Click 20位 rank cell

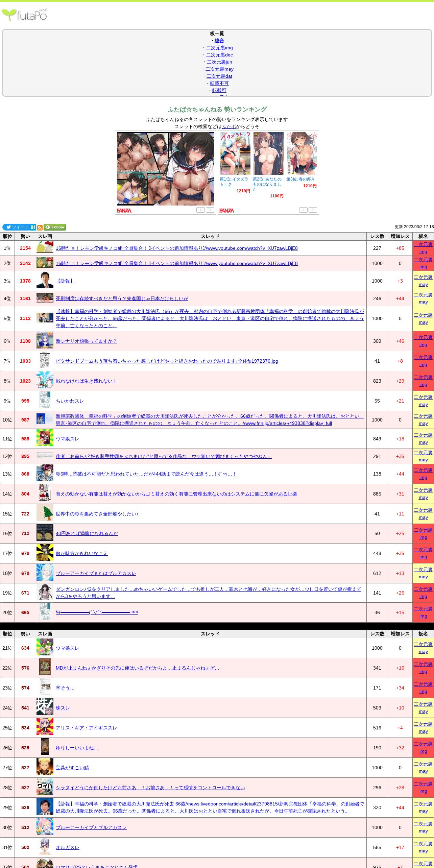click(x=7, y=612)
